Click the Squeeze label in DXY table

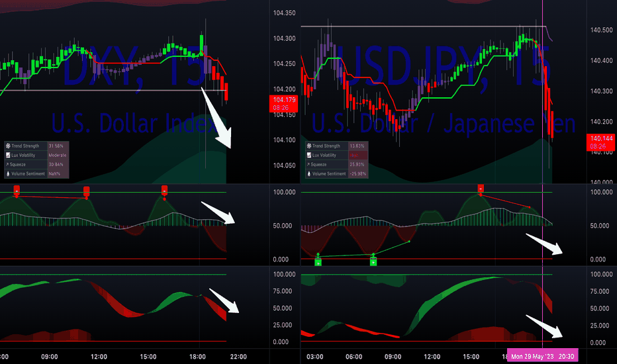(18, 165)
